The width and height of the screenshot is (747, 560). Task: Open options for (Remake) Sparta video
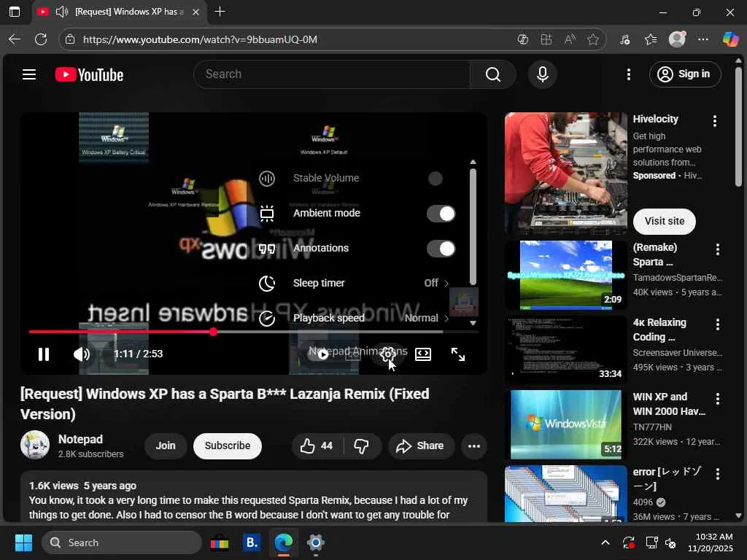tap(718, 249)
